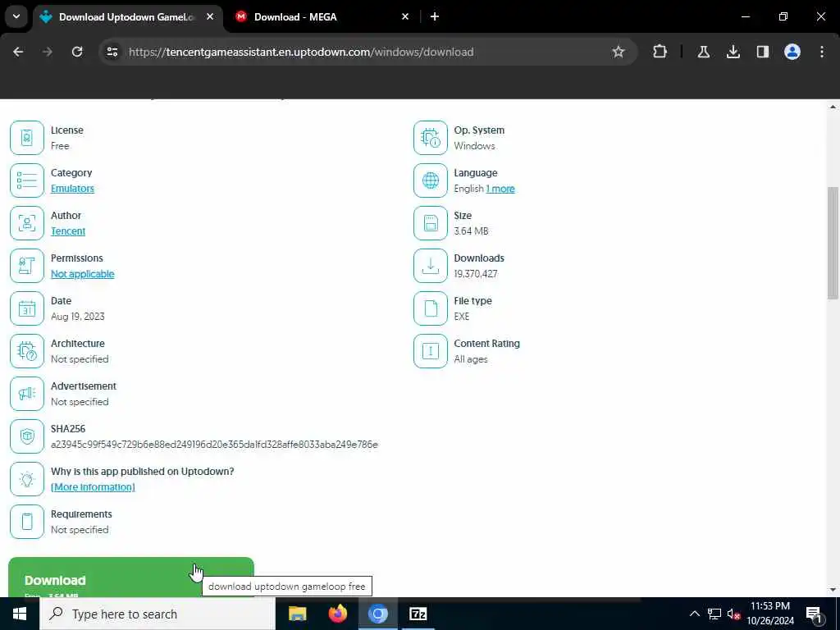Click the Advertisement megaphone icon
Viewport: 840px width, 630px height.
(x=27, y=394)
